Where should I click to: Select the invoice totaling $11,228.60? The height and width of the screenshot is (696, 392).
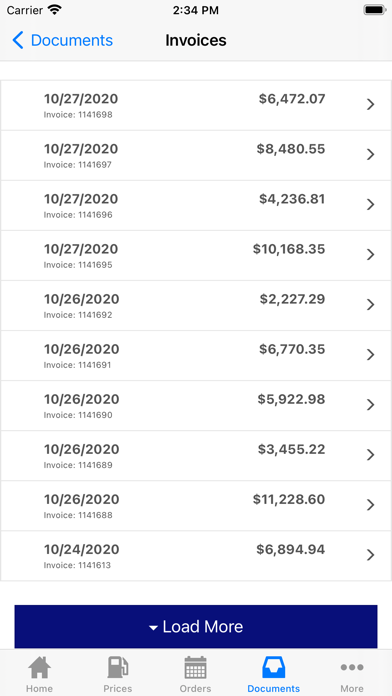pyautogui.click(x=196, y=506)
